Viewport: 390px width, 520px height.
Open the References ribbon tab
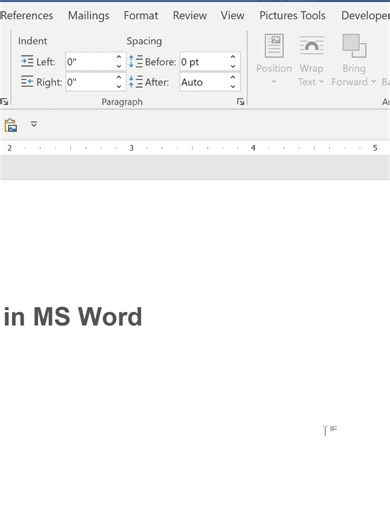pyautogui.click(x=27, y=15)
